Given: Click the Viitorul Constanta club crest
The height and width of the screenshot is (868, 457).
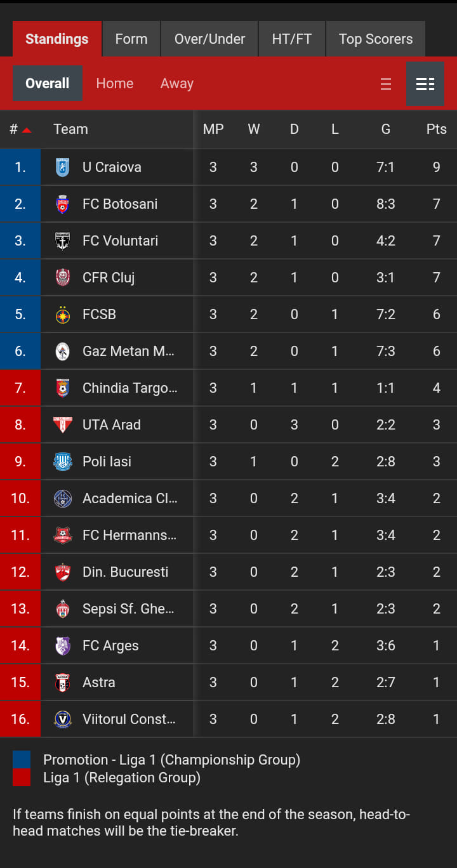Looking at the screenshot, I should tap(62, 720).
